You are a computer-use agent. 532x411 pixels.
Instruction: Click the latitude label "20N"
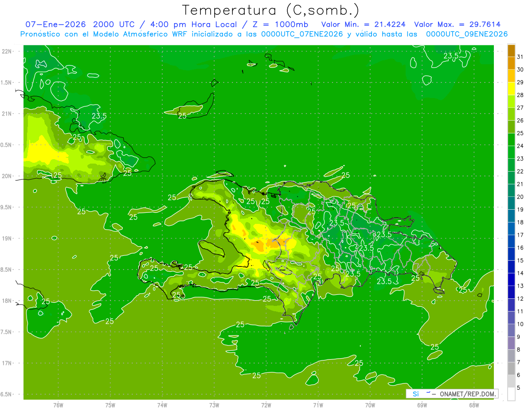point(8,176)
